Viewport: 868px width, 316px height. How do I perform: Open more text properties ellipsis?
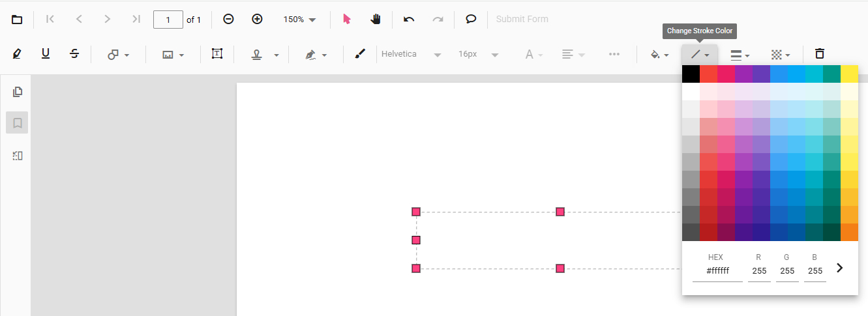click(x=614, y=54)
